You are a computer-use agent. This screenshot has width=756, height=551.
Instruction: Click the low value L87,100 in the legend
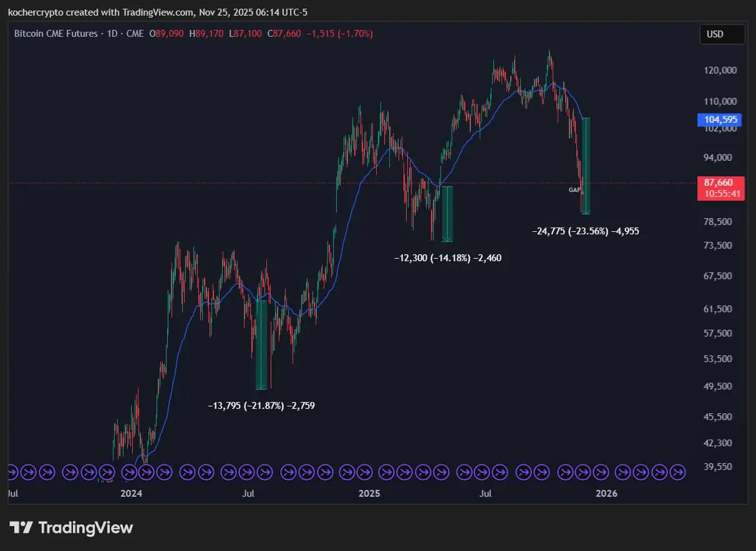[245, 34]
